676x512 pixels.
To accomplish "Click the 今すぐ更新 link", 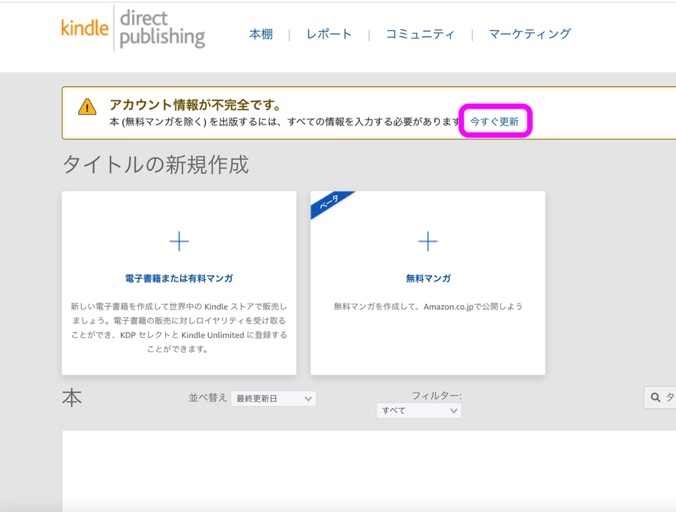I will 494,121.
